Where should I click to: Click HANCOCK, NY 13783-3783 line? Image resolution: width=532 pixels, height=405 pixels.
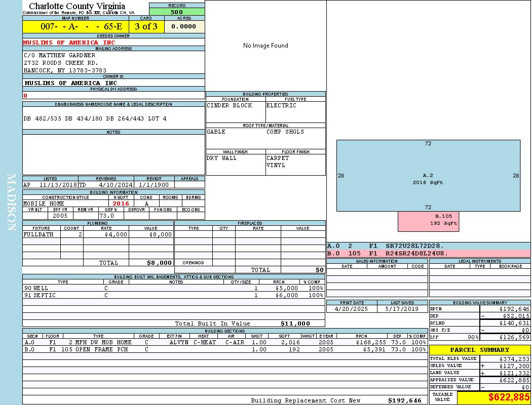pyautogui.click(x=65, y=70)
